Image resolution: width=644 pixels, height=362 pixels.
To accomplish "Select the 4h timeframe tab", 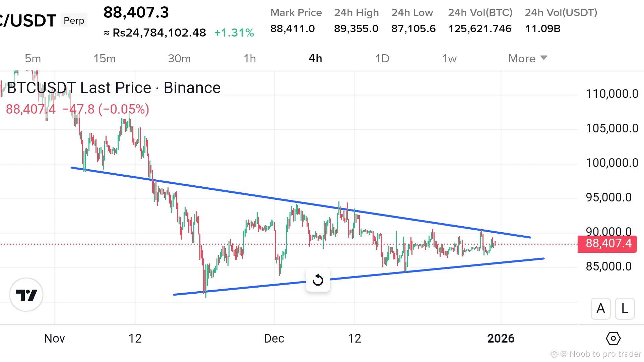I will click(315, 58).
